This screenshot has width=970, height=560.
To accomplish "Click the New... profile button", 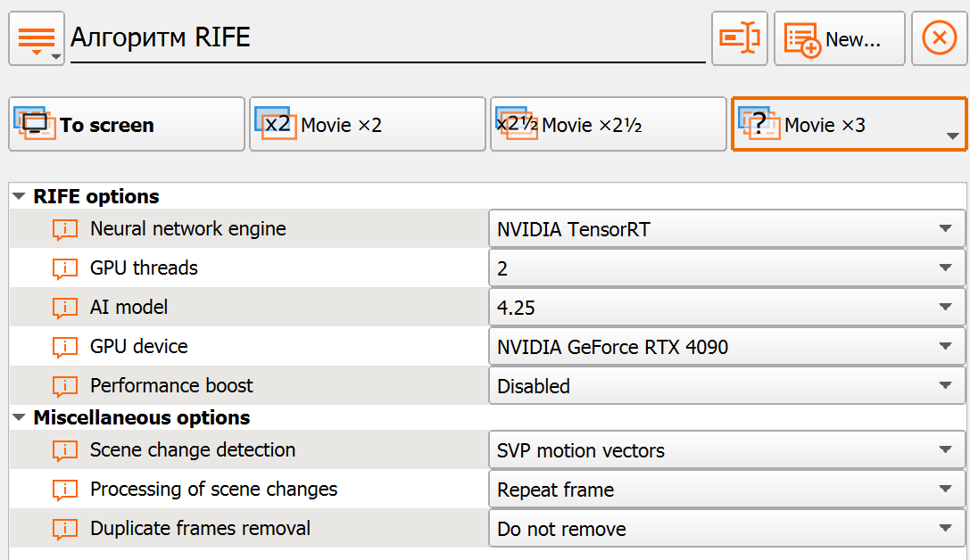I will click(839, 38).
